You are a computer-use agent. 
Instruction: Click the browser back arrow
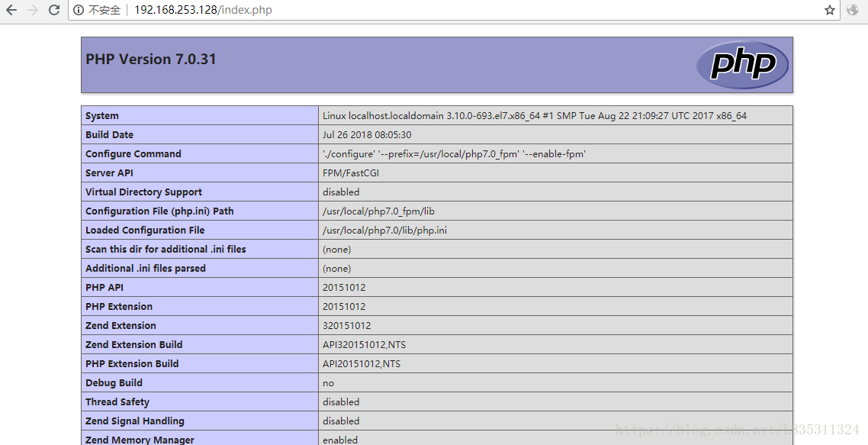[11, 10]
